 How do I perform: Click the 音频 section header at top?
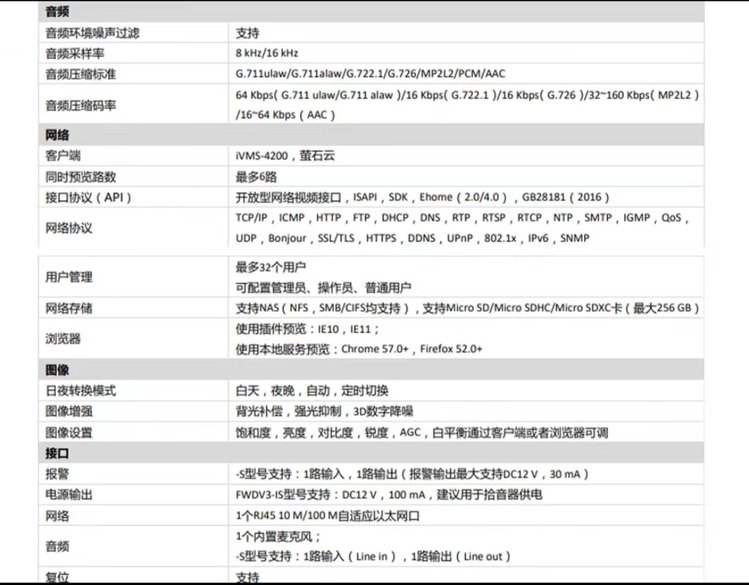click(x=57, y=14)
